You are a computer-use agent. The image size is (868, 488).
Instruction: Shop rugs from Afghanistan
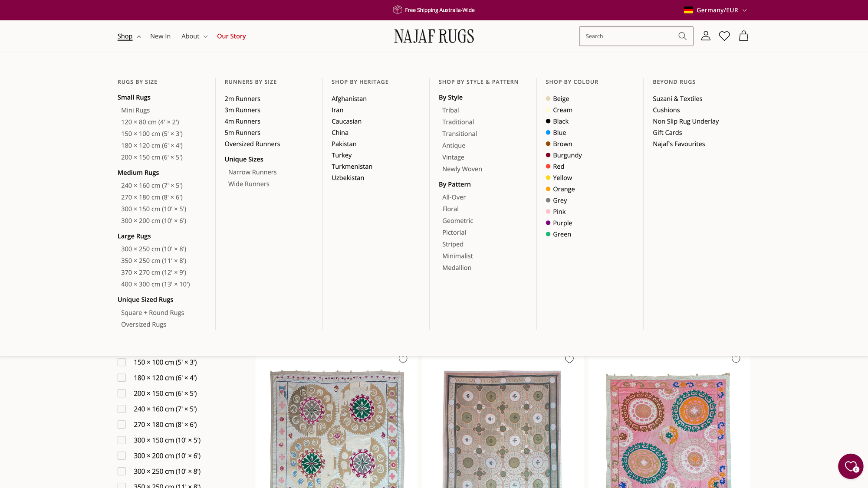[x=349, y=99]
